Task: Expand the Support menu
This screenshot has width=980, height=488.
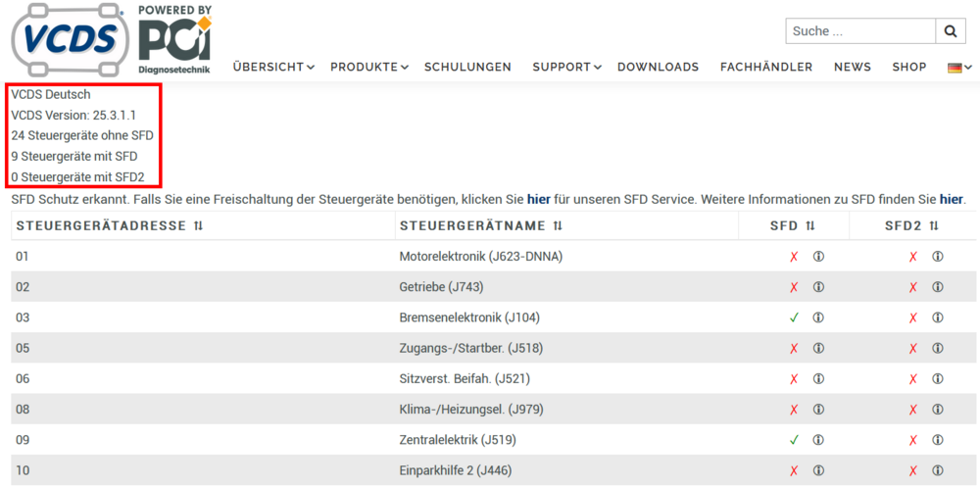Action: click(x=566, y=67)
